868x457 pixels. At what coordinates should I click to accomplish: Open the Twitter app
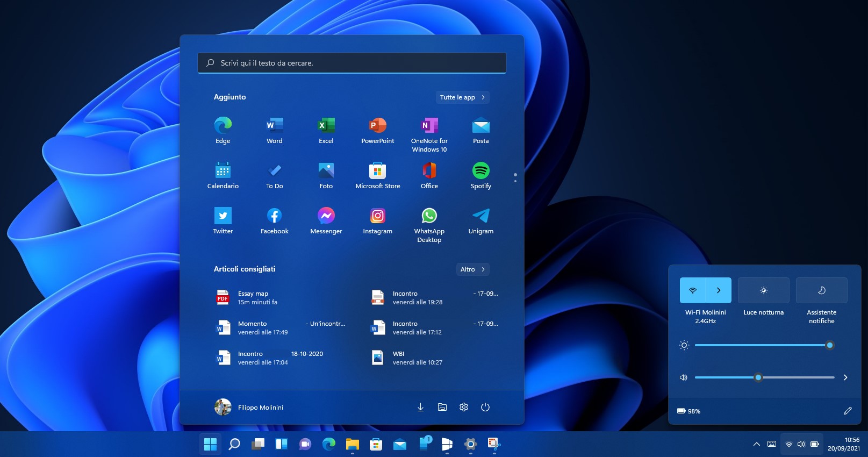223,221
